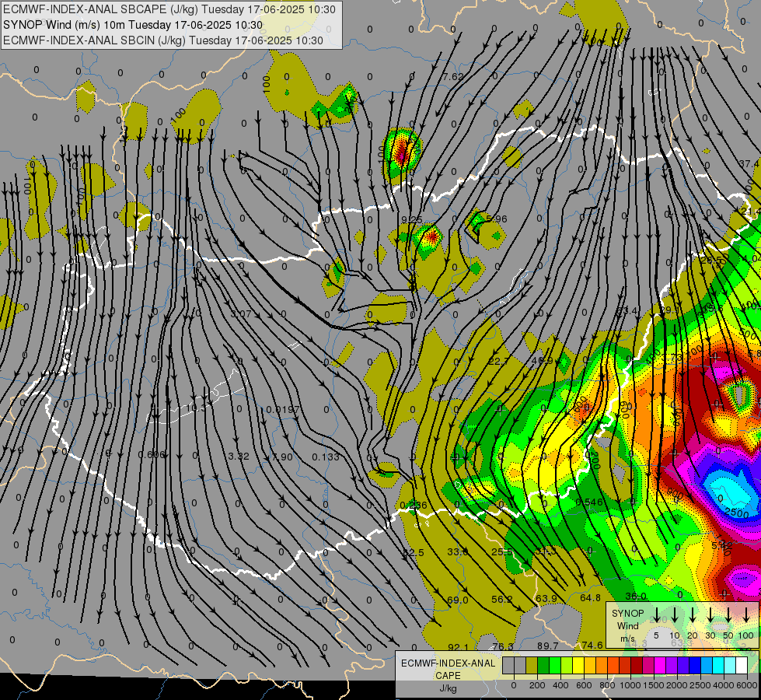
Task: Click the map value 10.3
Action: [x=197, y=408]
